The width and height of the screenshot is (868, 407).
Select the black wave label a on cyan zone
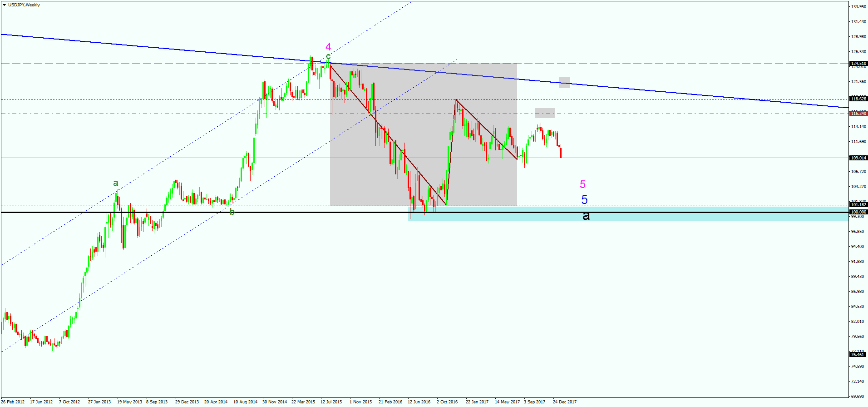(586, 215)
